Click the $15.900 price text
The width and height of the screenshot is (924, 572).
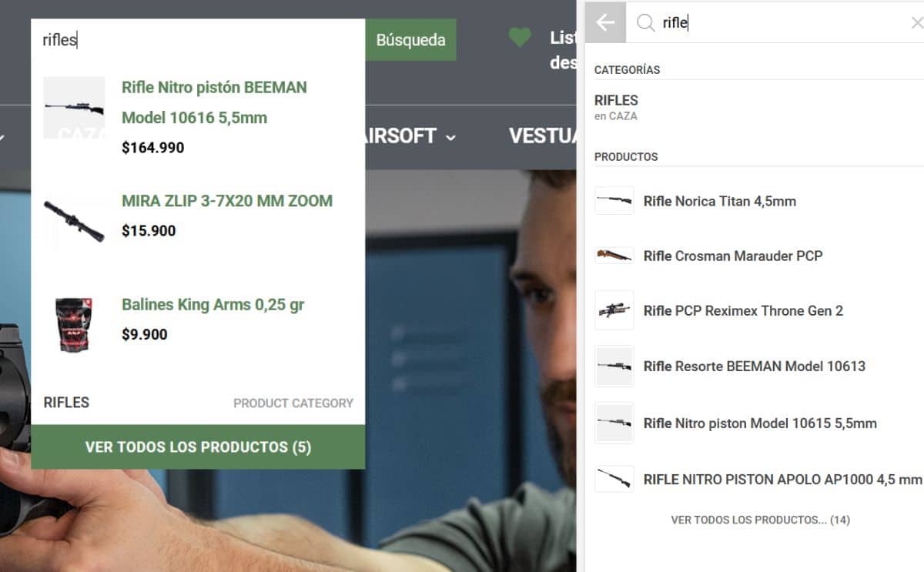tap(149, 230)
